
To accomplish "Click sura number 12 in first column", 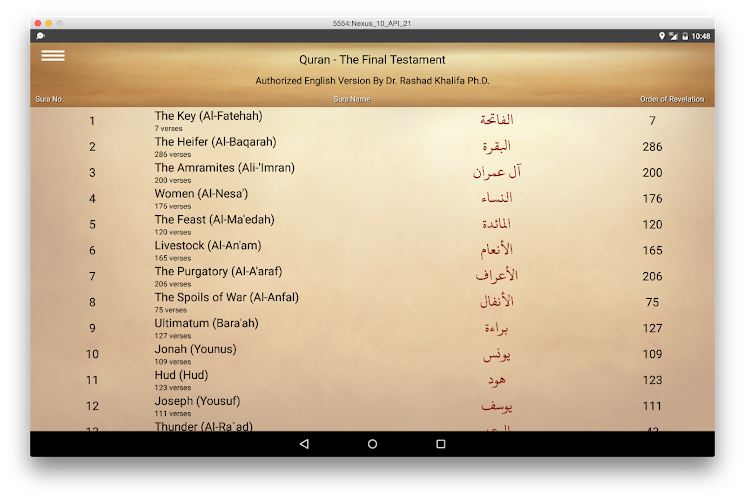I will tap(92, 406).
